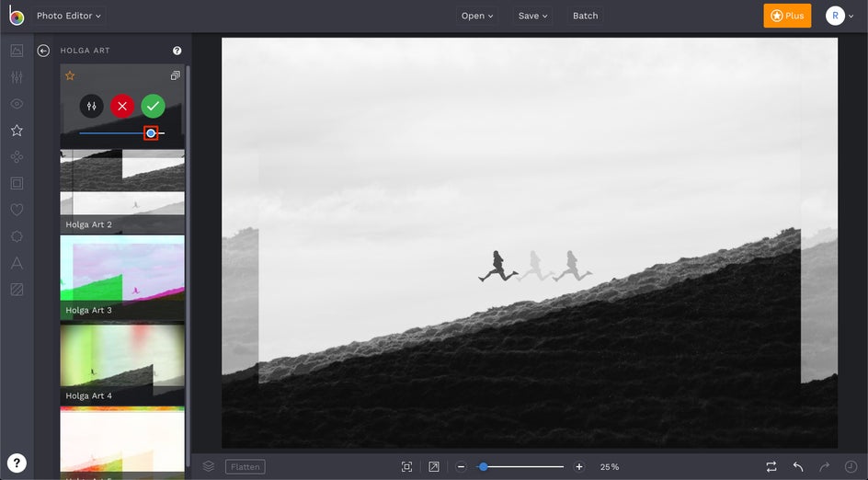
Task: Open the Photo Editor dropdown
Action: (x=69, y=16)
